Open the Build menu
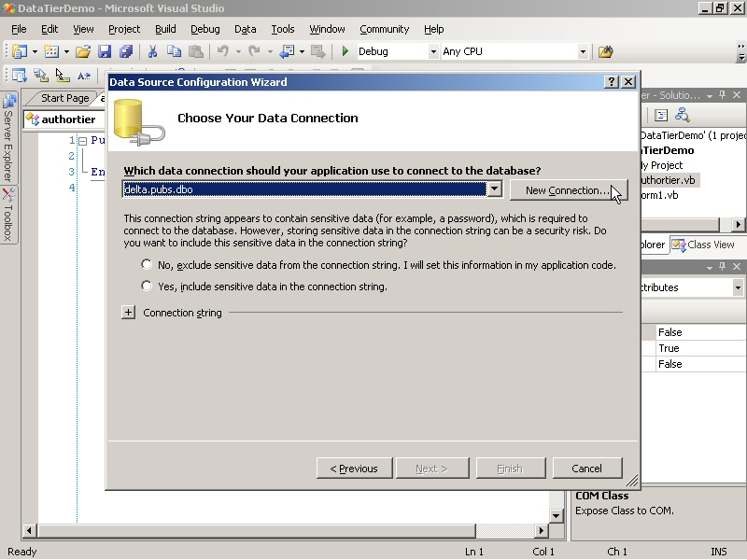 pyautogui.click(x=165, y=29)
